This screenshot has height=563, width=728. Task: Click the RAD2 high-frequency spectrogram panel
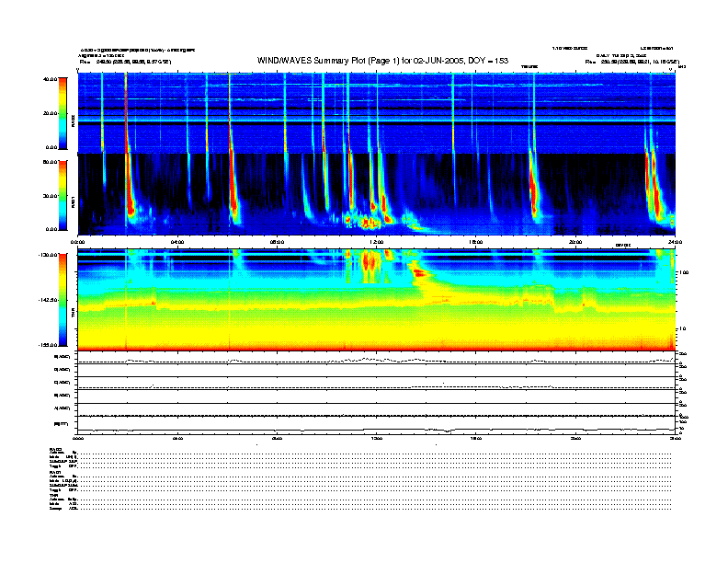pyautogui.click(x=376, y=113)
